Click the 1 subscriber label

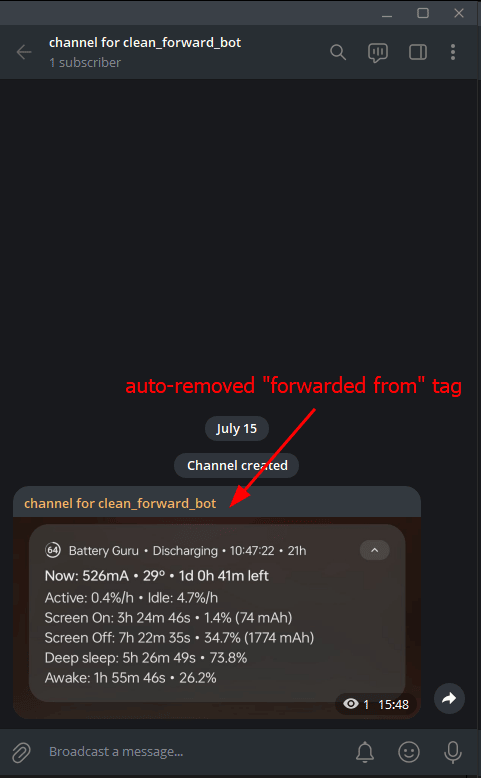pyautogui.click(x=85, y=63)
